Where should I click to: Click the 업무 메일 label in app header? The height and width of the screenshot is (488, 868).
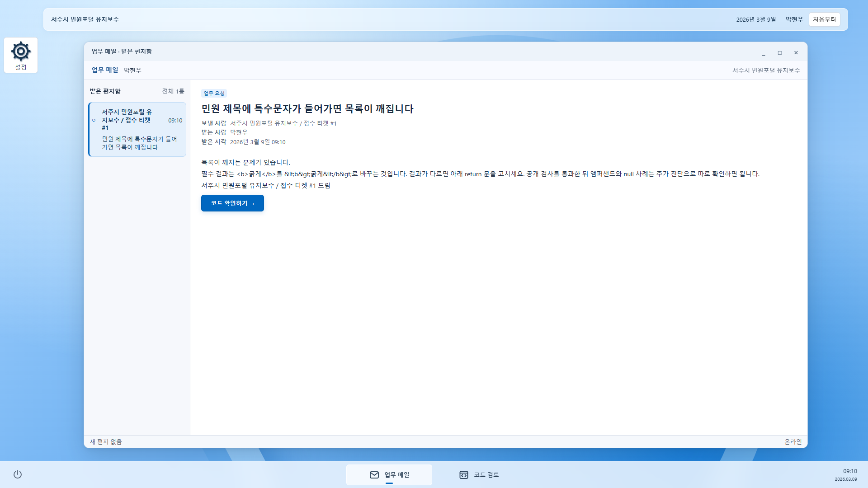105,70
